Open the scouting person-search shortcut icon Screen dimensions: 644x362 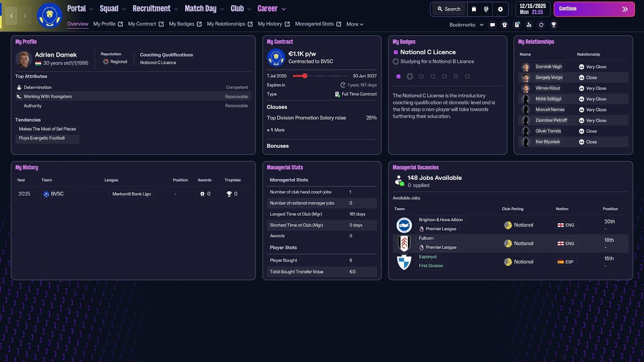click(529, 25)
